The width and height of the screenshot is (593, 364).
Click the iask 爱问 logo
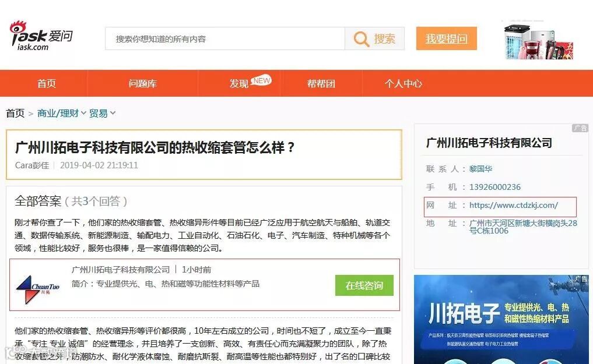pyautogui.click(x=41, y=36)
